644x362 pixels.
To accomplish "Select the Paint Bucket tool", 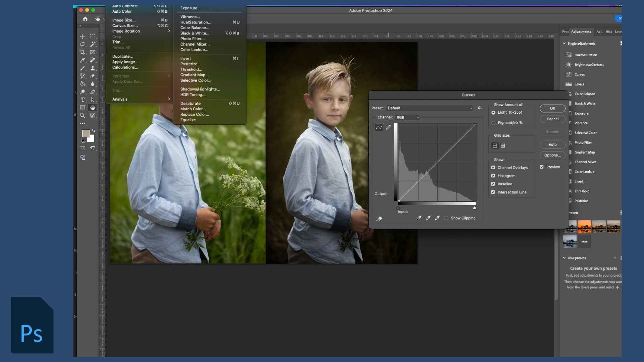I will 82,84.
